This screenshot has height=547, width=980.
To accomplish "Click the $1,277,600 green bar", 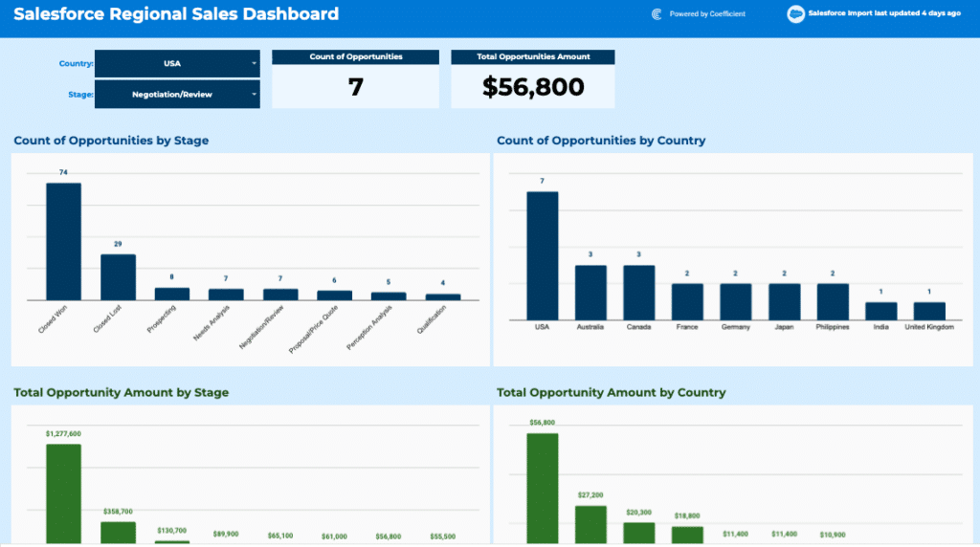I will [64, 493].
